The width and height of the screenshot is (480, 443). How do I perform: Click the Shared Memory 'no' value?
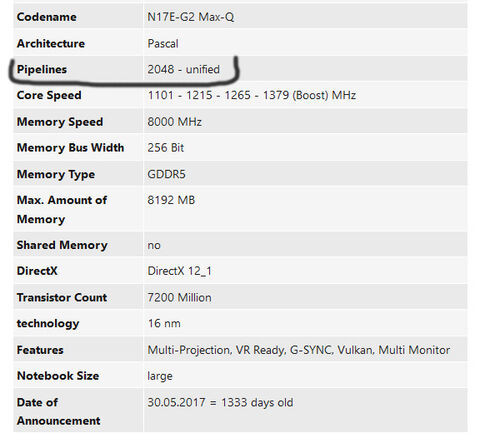[154, 245]
